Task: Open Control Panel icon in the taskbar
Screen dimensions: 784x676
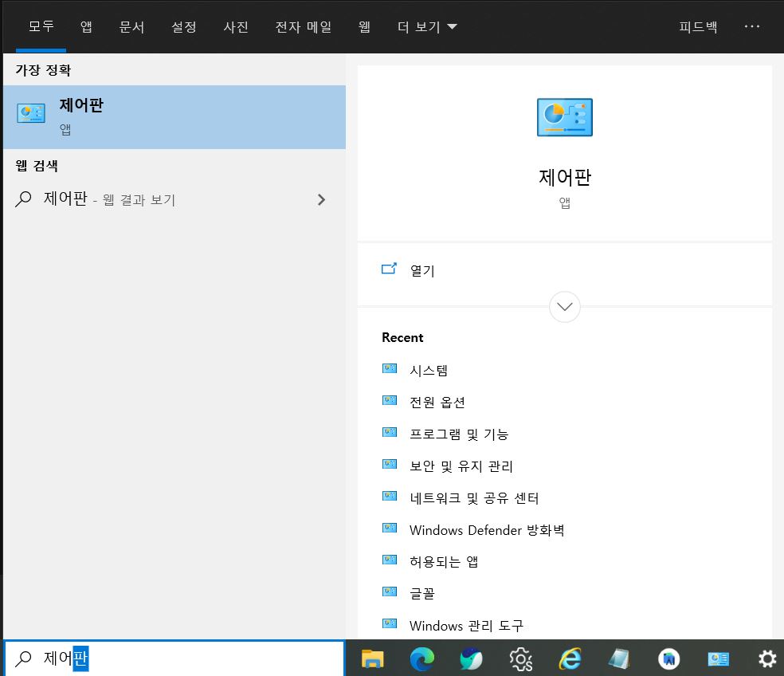Action: (x=718, y=659)
